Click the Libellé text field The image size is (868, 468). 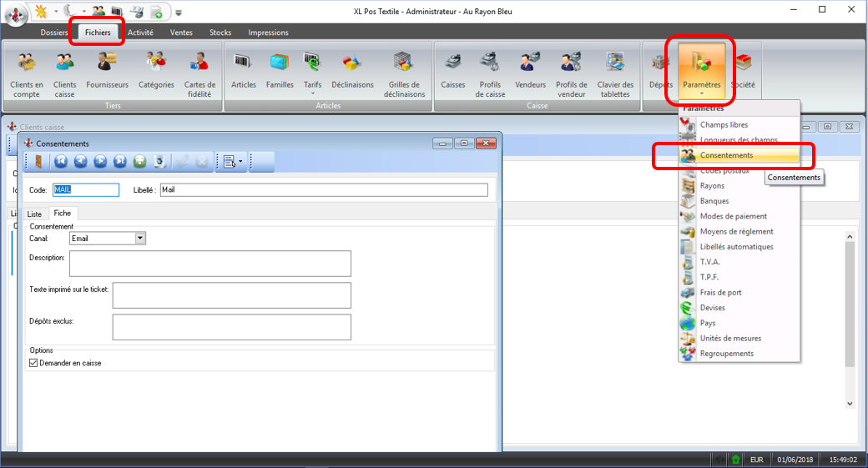click(324, 190)
